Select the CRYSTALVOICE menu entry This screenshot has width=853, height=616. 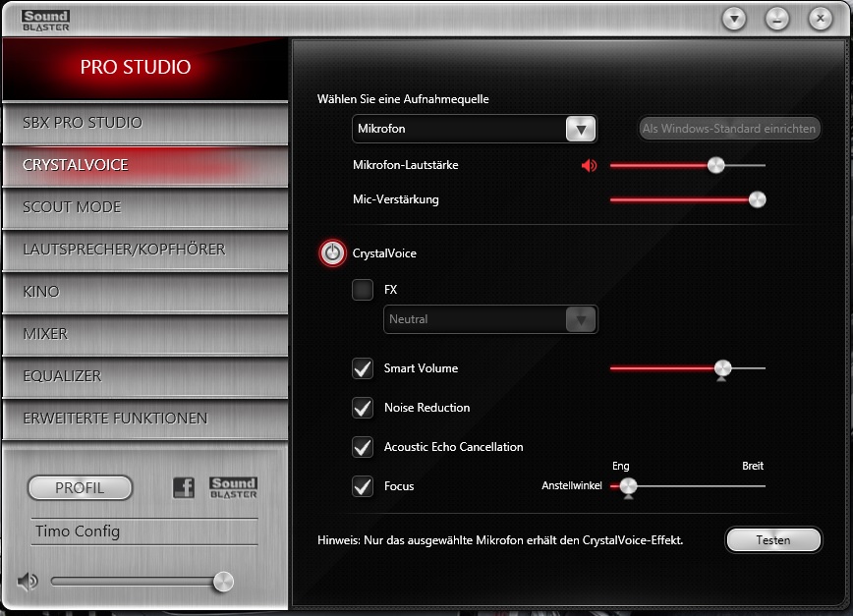(145, 165)
